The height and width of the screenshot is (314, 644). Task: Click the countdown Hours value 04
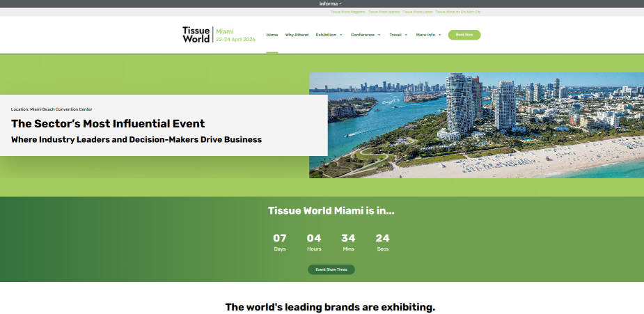point(314,238)
